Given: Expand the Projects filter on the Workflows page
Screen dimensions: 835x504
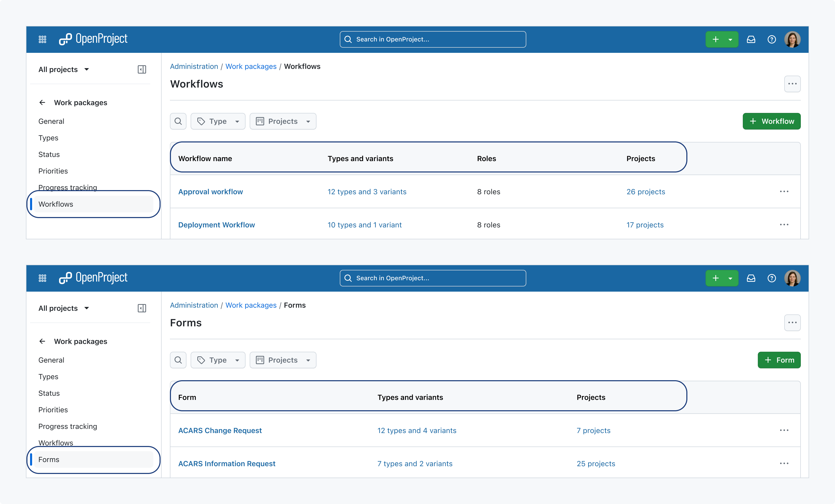Looking at the screenshot, I should [x=283, y=121].
